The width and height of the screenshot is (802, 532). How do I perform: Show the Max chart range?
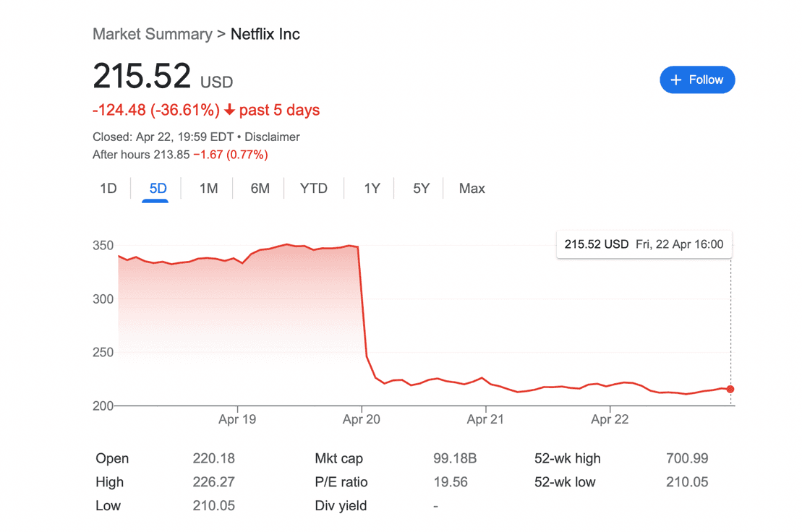[472, 189]
